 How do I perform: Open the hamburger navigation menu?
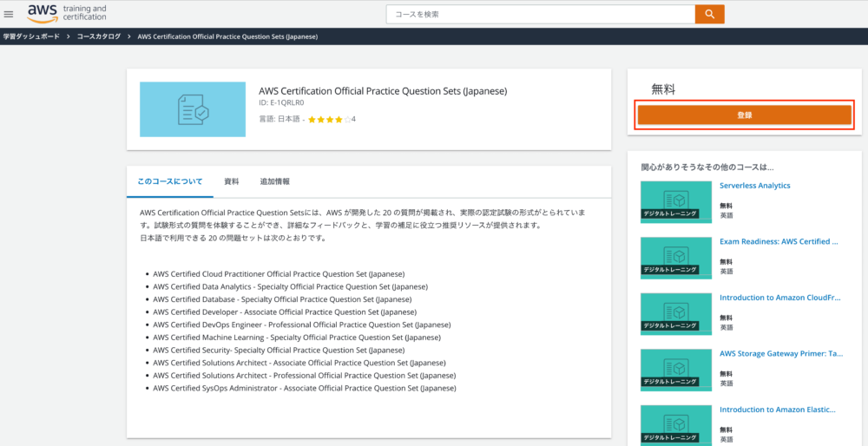point(9,14)
